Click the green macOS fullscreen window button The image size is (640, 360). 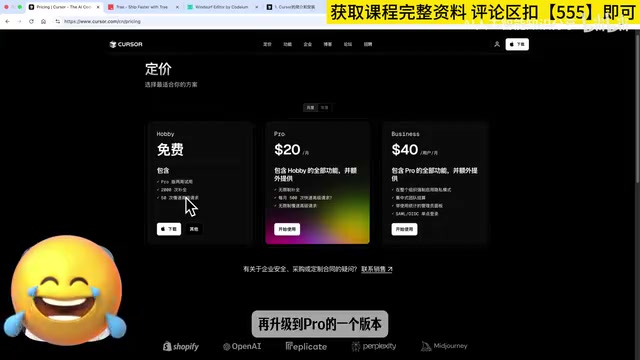20,7
